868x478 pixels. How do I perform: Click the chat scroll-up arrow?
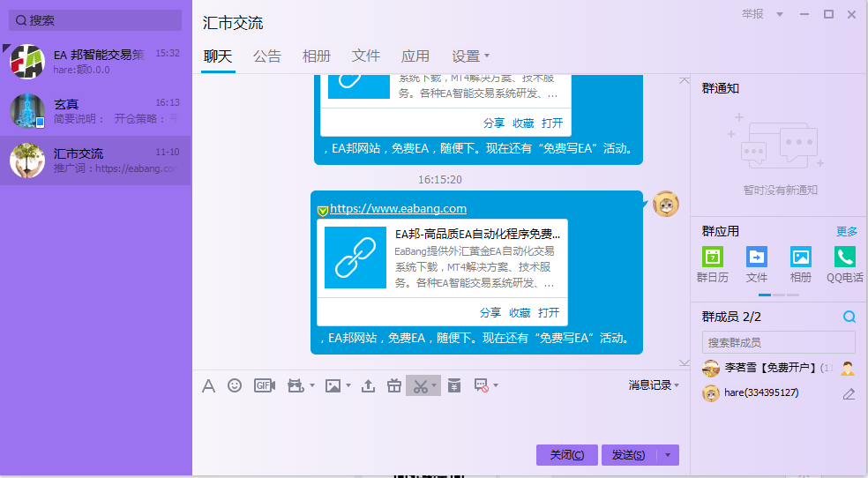685,81
